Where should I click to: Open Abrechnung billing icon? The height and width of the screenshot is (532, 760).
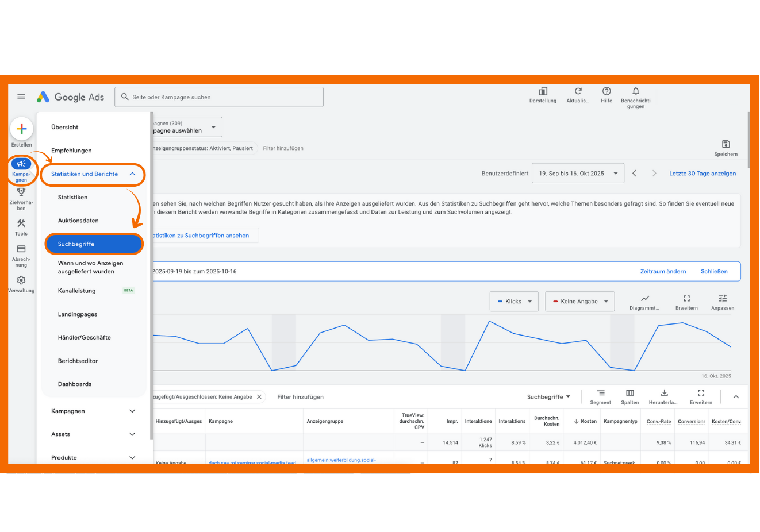pos(21,249)
